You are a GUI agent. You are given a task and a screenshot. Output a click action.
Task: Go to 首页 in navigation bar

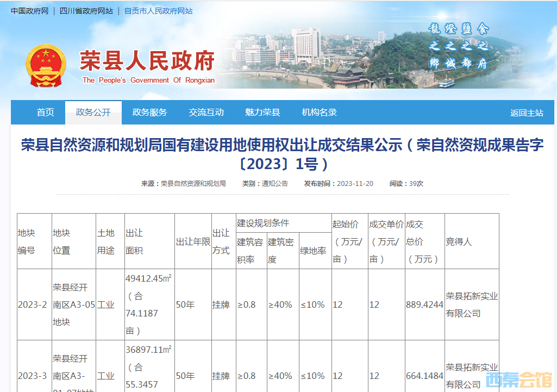coord(46,113)
